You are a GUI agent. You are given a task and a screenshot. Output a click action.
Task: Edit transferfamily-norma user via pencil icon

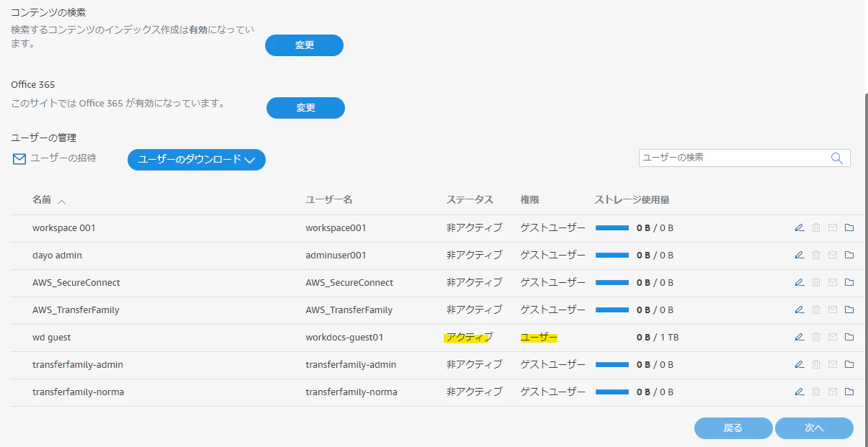(x=799, y=392)
